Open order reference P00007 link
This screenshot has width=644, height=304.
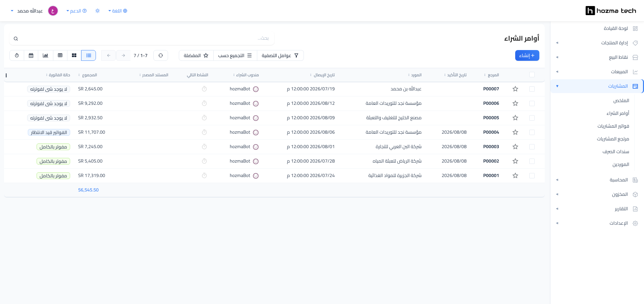point(491,89)
